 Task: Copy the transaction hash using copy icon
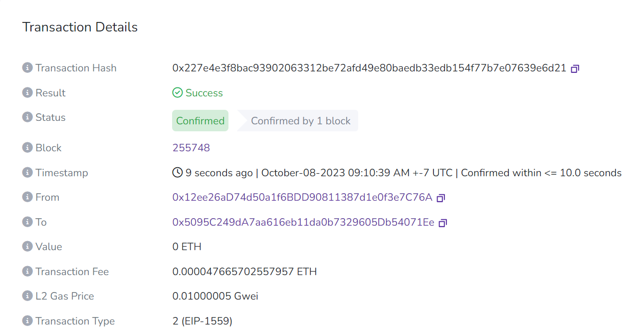click(x=575, y=68)
